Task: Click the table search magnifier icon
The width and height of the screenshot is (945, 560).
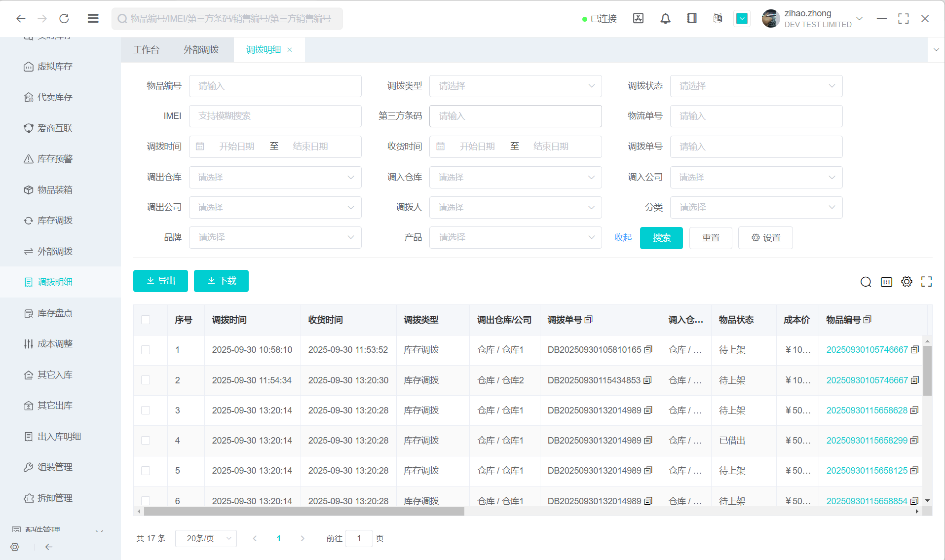Action: coord(866,282)
